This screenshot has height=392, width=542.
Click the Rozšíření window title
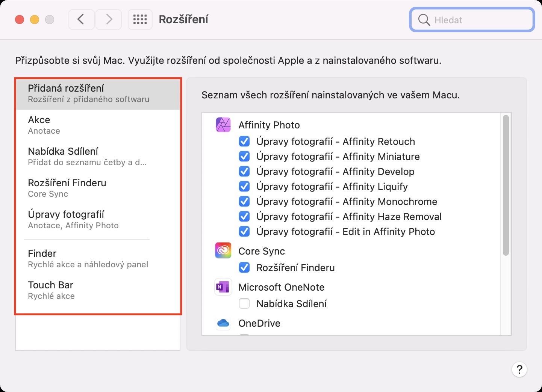point(183,20)
